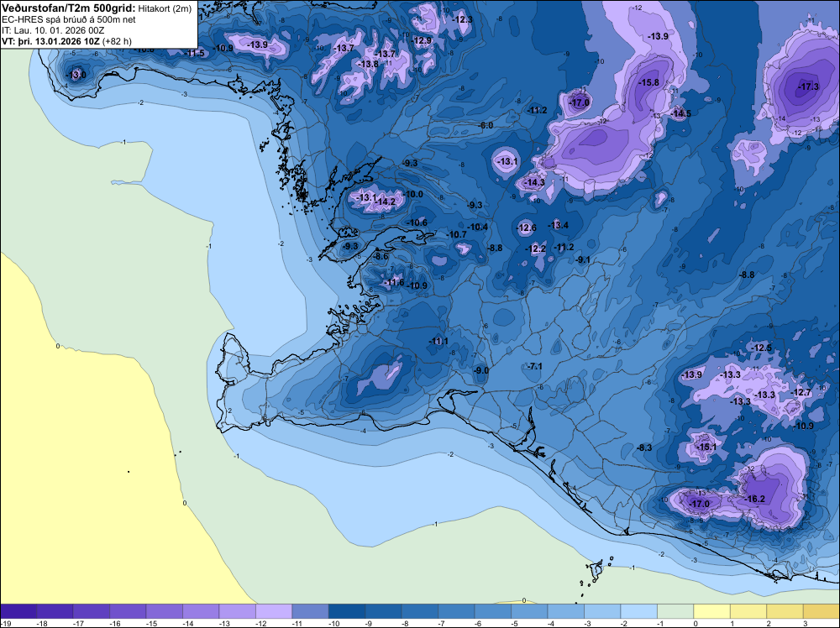
Task: Pick legend swatch between -4 and -3
Action: pyautogui.click(x=565, y=611)
